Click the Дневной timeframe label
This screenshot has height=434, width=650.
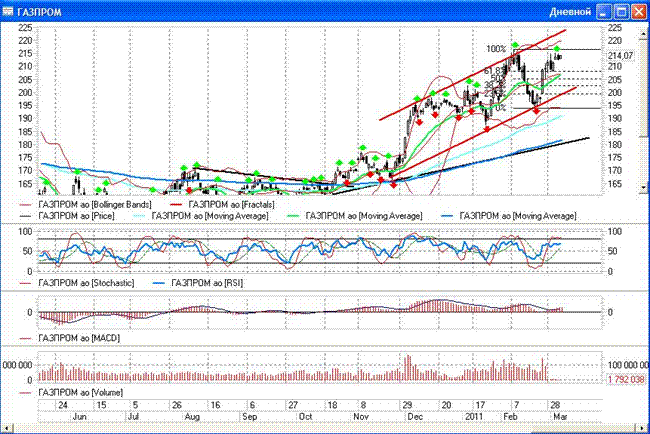click(570, 12)
